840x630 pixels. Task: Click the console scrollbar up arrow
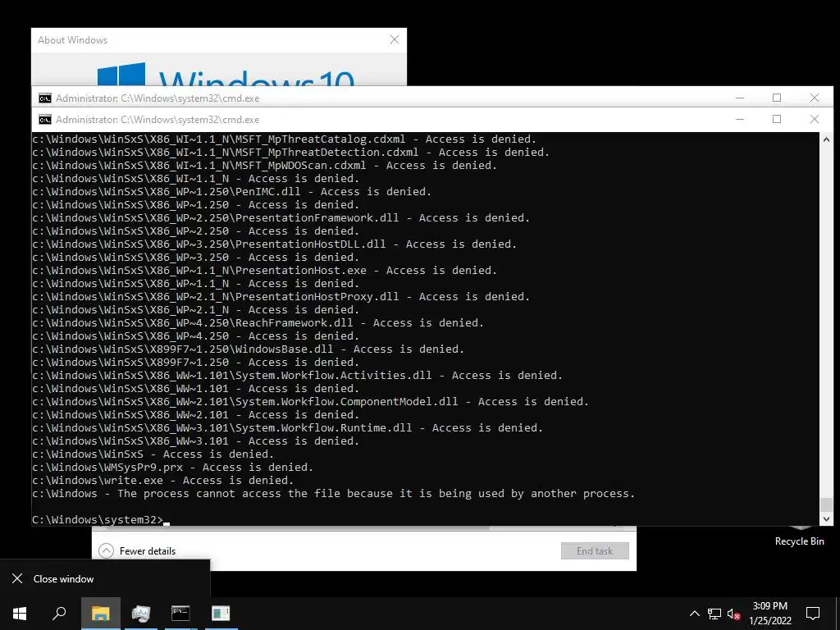pyautogui.click(x=826, y=139)
